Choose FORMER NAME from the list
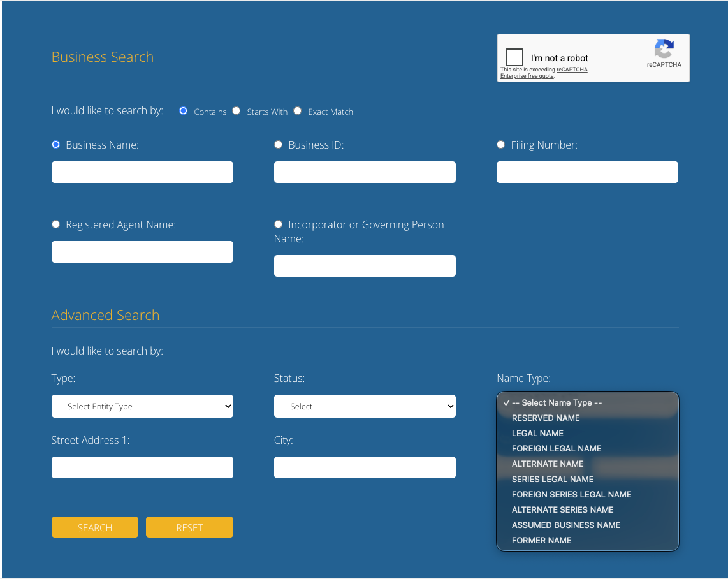Viewport: 728px width, 579px height. click(587, 541)
